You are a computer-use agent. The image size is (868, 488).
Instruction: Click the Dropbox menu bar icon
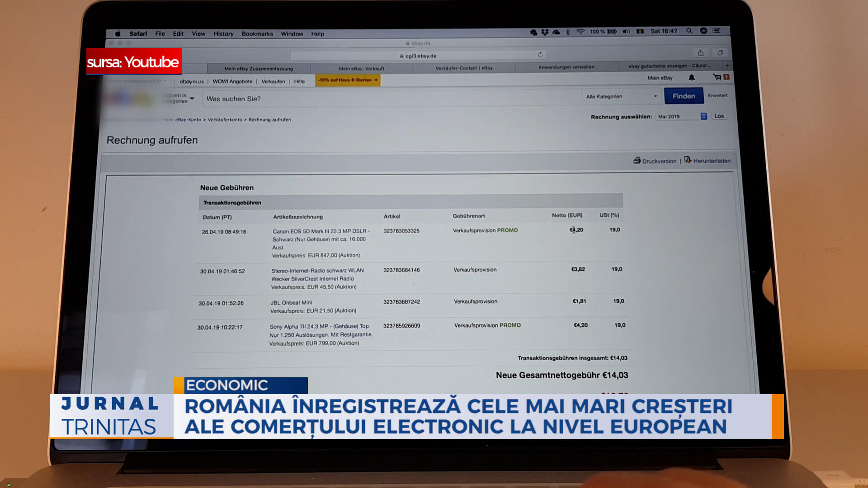[x=545, y=32]
